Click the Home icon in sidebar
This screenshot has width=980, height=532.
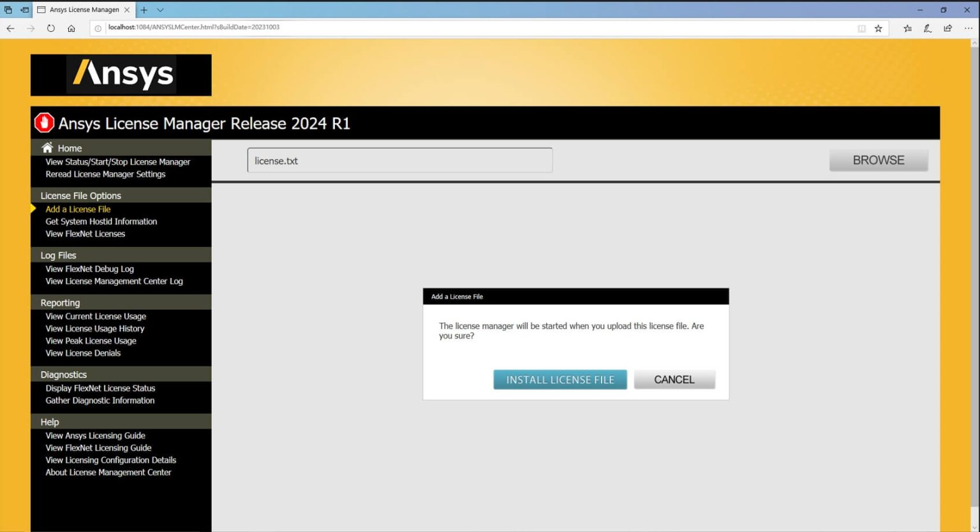[47, 147]
